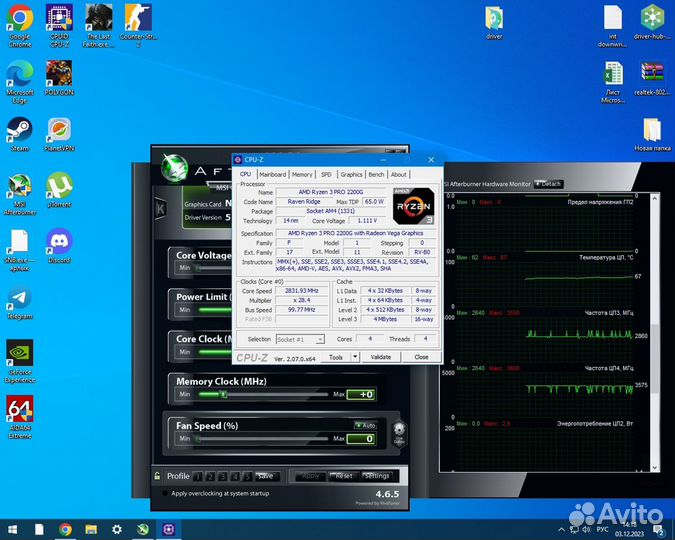This screenshot has width=675, height=540.
Task: Launch The Last Faith.exe shortcut
Action: [x=99, y=26]
